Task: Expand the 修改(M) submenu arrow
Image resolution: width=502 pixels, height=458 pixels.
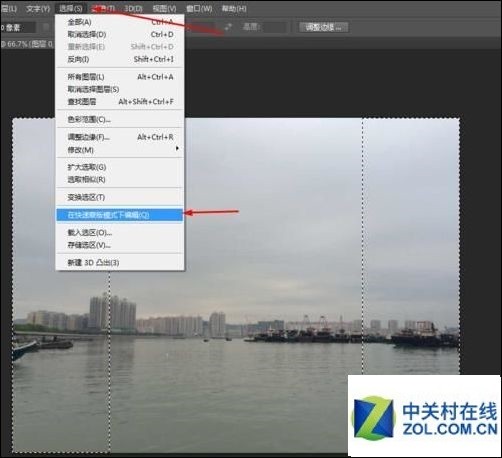Action: coord(177,148)
